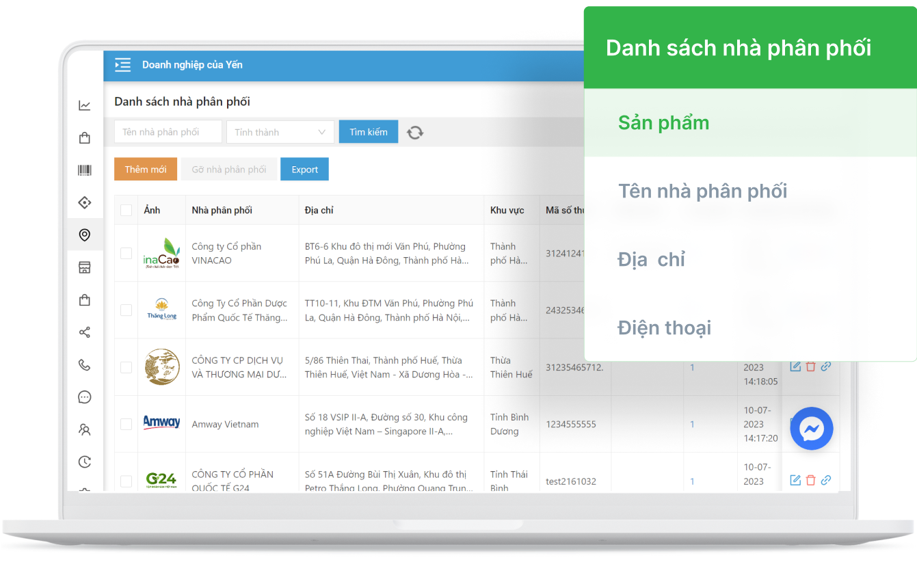Open the VinaCacao logo thumbnail
This screenshot has width=917, height=588.
coord(162,253)
